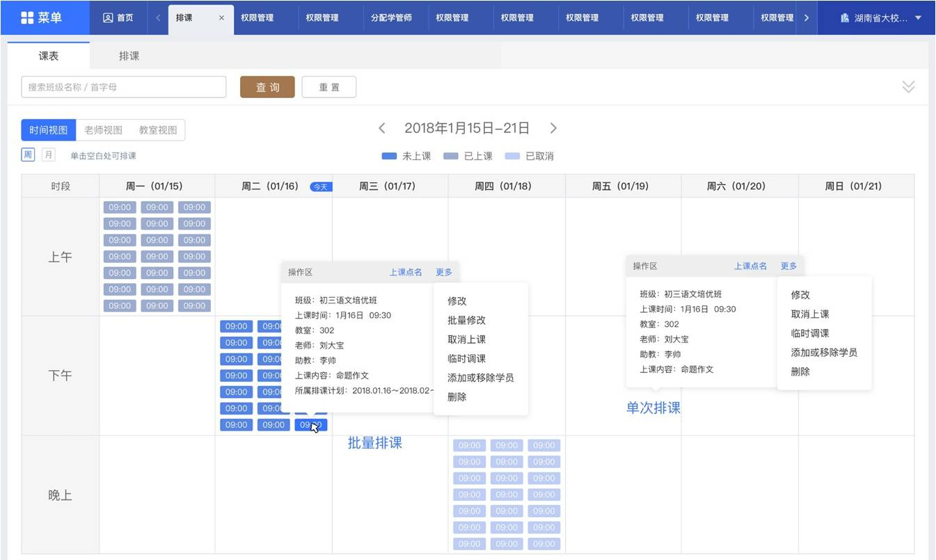
Task: Click the 查询 search button
Action: pyautogui.click(x=267, y=87)
